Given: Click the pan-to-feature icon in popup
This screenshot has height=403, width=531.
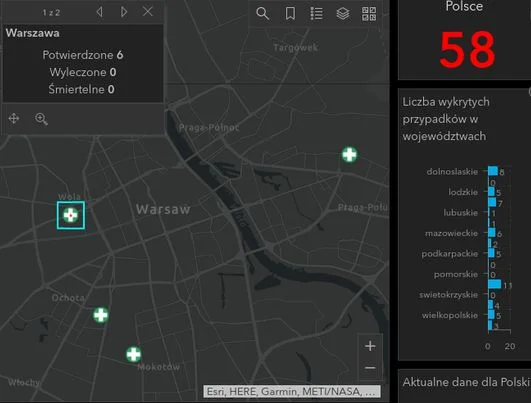Looking at the screenshot, I should point(14,119).
